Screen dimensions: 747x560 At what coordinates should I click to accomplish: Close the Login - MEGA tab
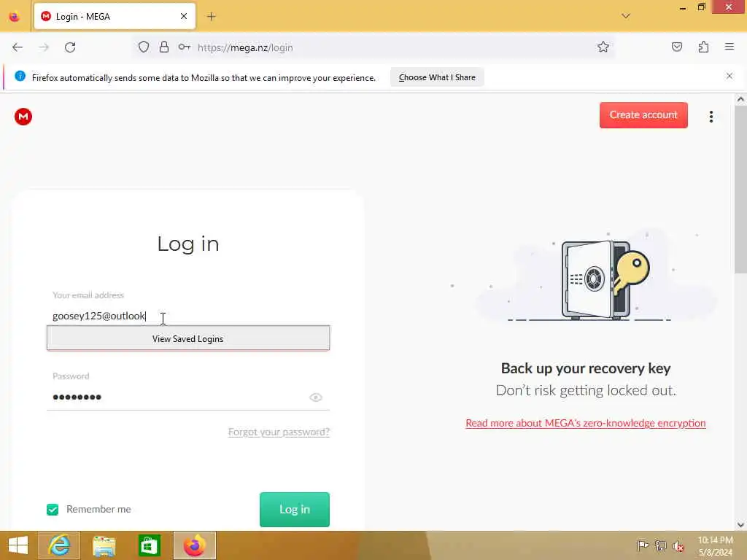(183, 17)
